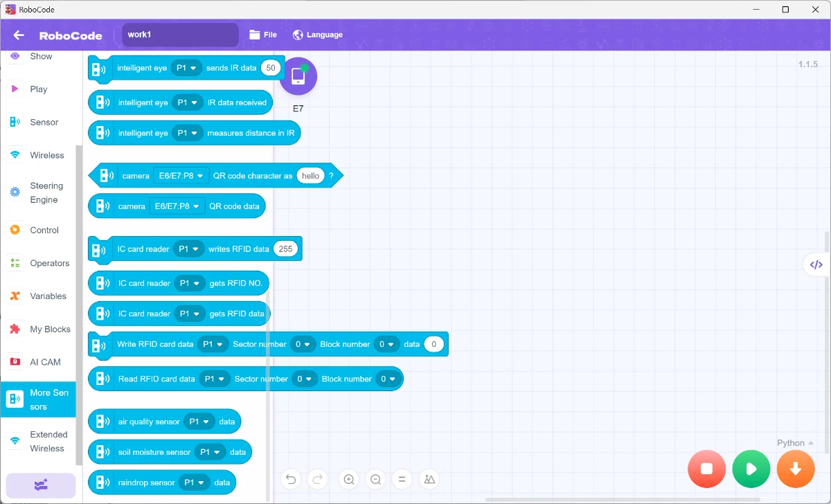Select the E7 device icon
This screenshot has height=504, width=831.
298,76
